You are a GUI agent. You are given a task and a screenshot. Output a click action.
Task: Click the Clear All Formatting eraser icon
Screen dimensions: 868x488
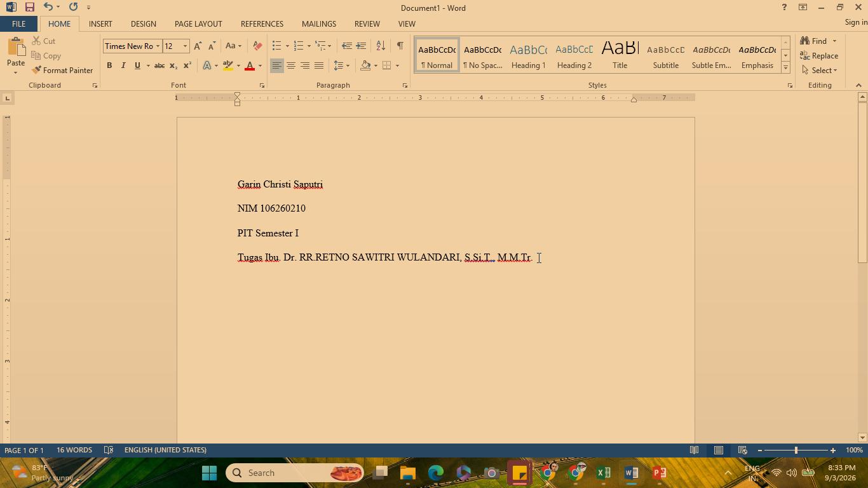pos(257,46)
